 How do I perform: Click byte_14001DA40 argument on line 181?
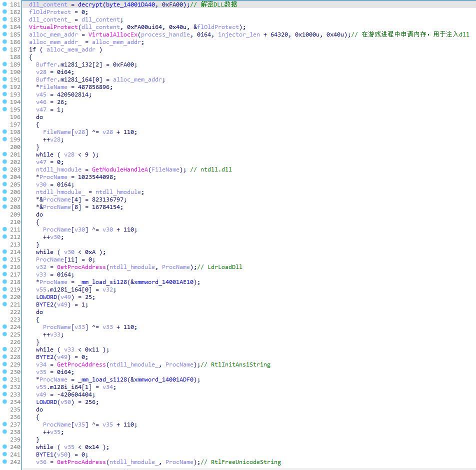pyautogui.click(x=130, y=4)
